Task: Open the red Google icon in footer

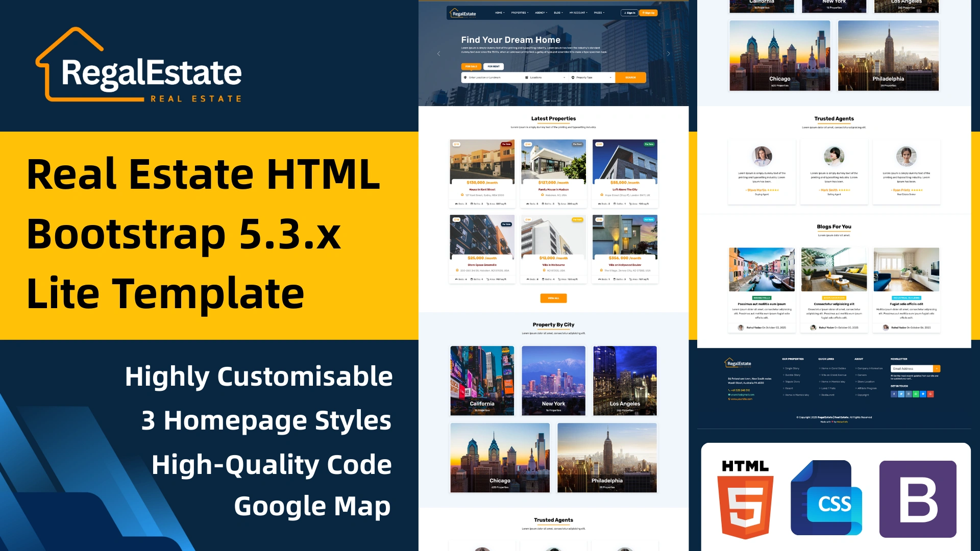Action: [x=930, y=394]
